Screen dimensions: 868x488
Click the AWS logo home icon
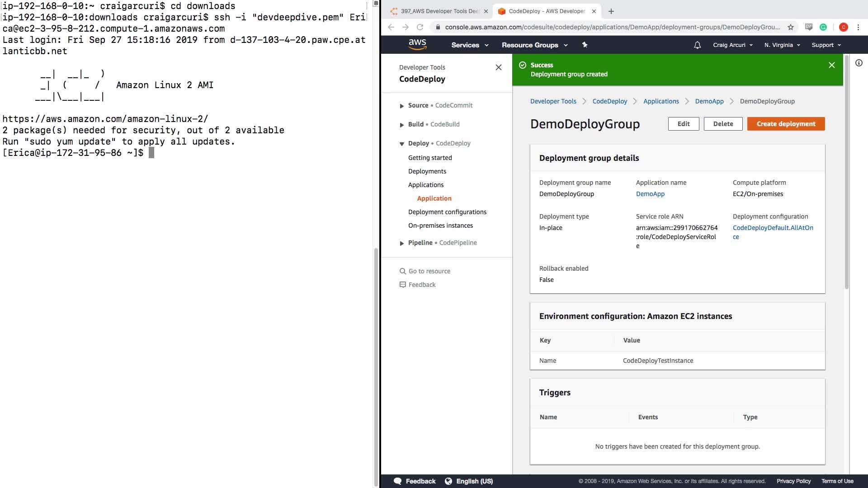pos(417,44)
